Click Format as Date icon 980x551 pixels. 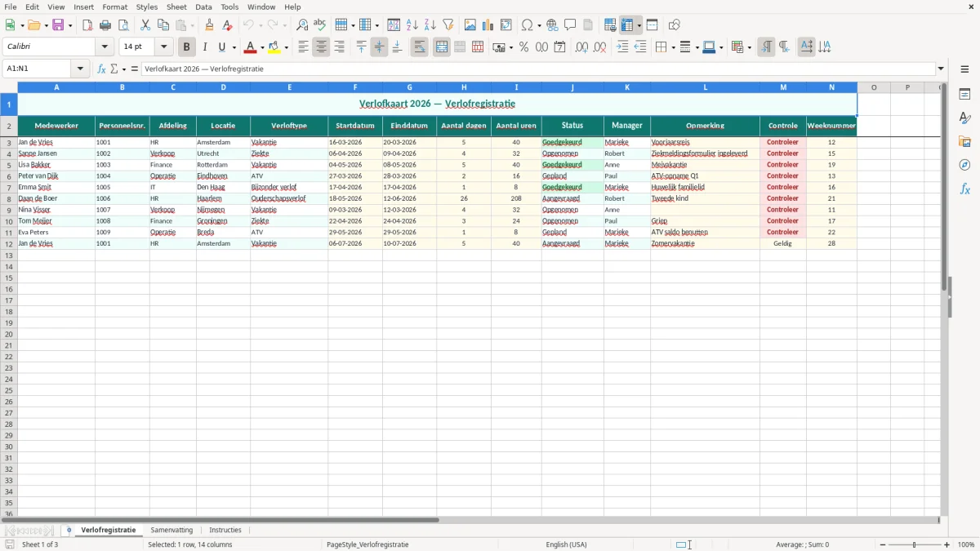(x=560, y=47)
